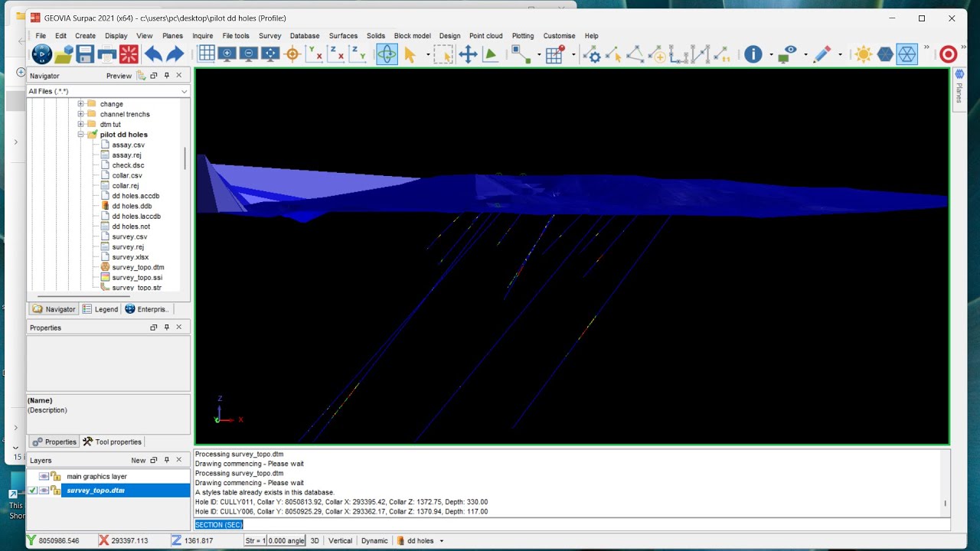This screenshot has height=551, width=980.
Task: Open the All Files filter dropdown
Action: [x=184, y=92]
